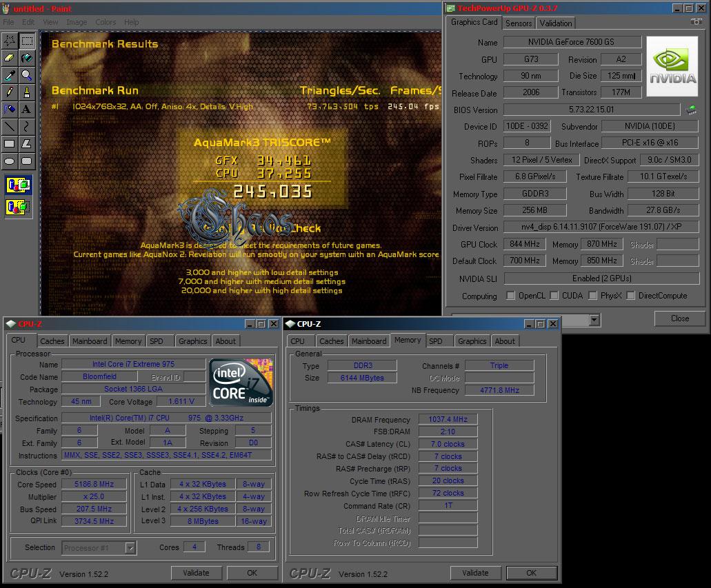Open the Image menu in Paint
The height and width of the screenshot is (588, 711).
[77, 22]
